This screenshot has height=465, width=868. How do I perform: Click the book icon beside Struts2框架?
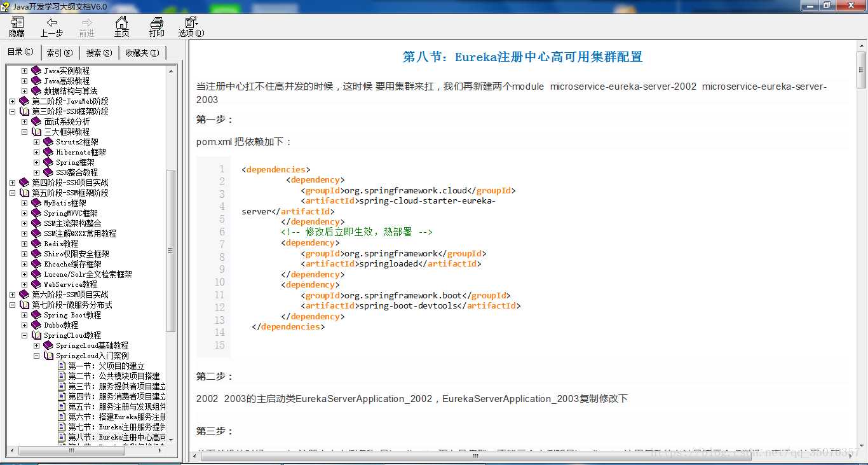pyautogui.click(x=48, y=142)
